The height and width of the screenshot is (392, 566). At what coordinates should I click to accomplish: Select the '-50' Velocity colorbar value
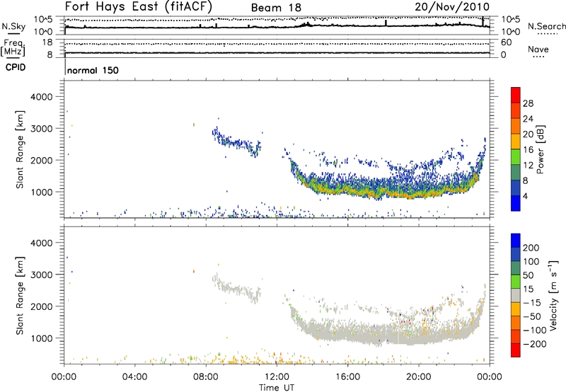532,316
